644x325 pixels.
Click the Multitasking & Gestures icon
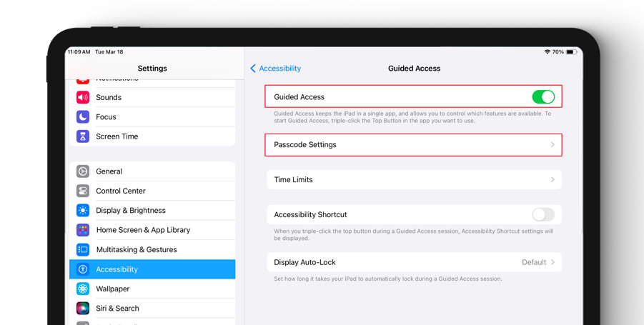(83, 249)
